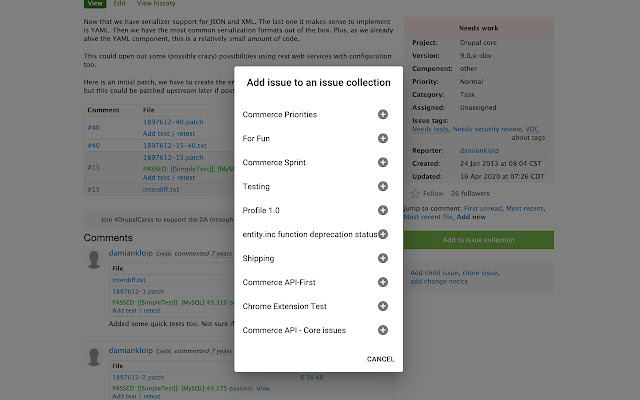640x400 pixels.
Task: Click Add test / retest under 1897612-1.patch
Action: [x=136, y=311]
